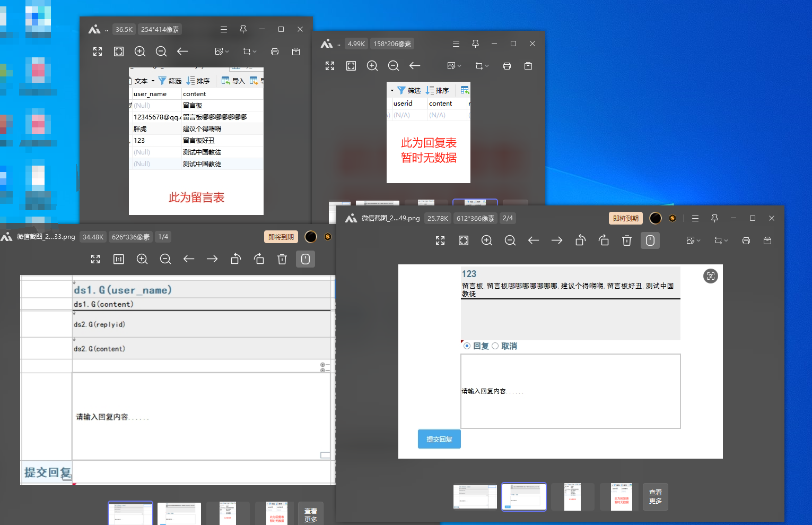Click 即将到期 badge in 微信截图_2...49.png window

pyautogui.click(x=626, y=218)
